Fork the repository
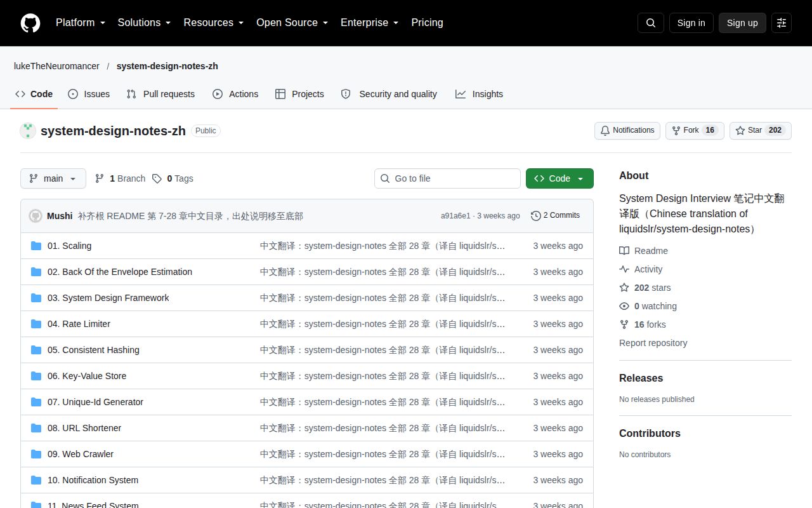This screenshot has height=508, width=812. pyautogui.click(x=695, y=131)
